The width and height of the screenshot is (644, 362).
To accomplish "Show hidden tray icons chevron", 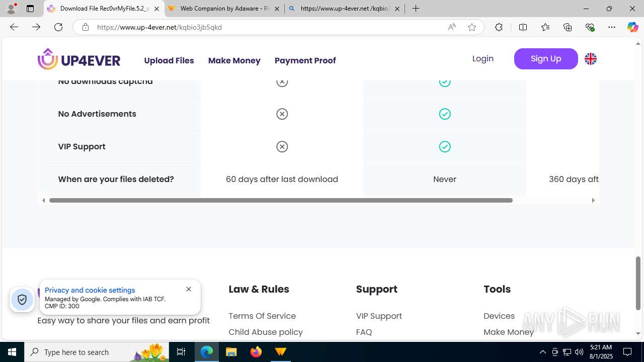I will [542, 352].
